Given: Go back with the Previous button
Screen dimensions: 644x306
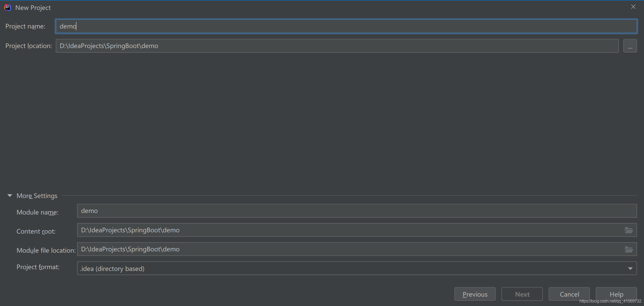Looking at the screenshot, I should click(x=475, y=294).
